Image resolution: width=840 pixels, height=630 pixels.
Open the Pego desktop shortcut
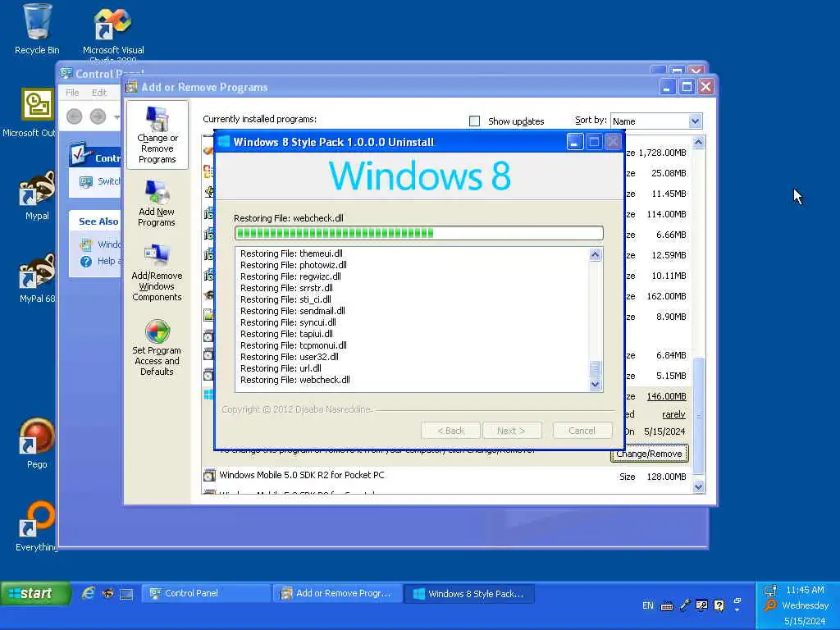[37, 444]
